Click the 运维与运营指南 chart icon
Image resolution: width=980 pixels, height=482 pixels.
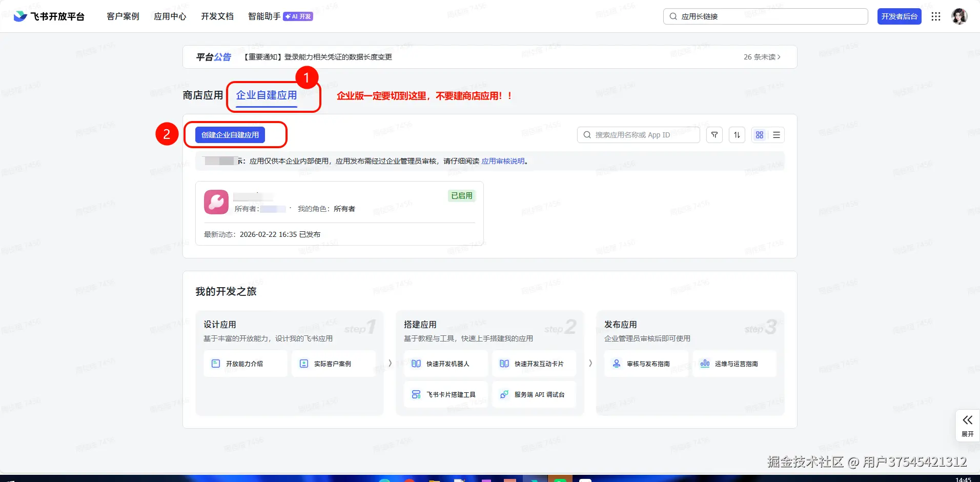tap(705, 364)
